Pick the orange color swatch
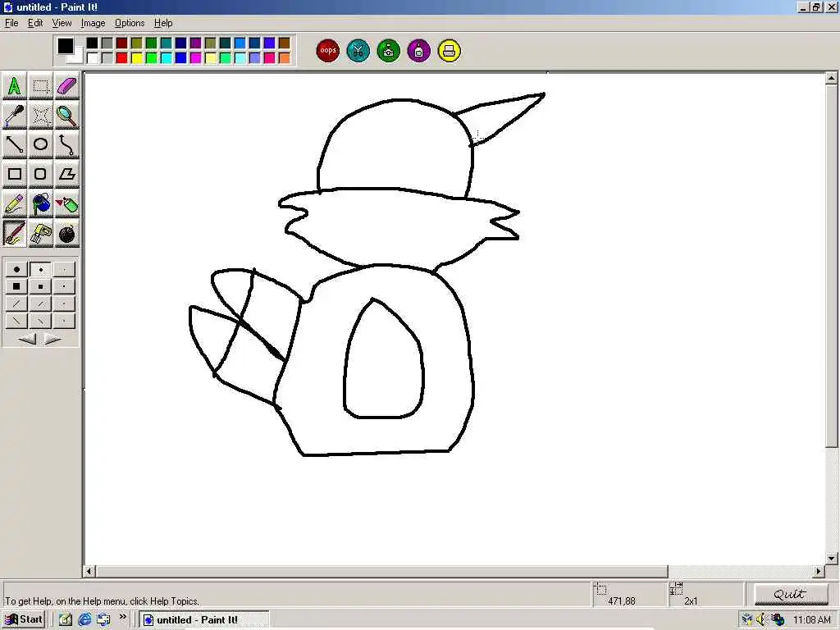This screenshot has height=630, width=840. click(285, 58)
